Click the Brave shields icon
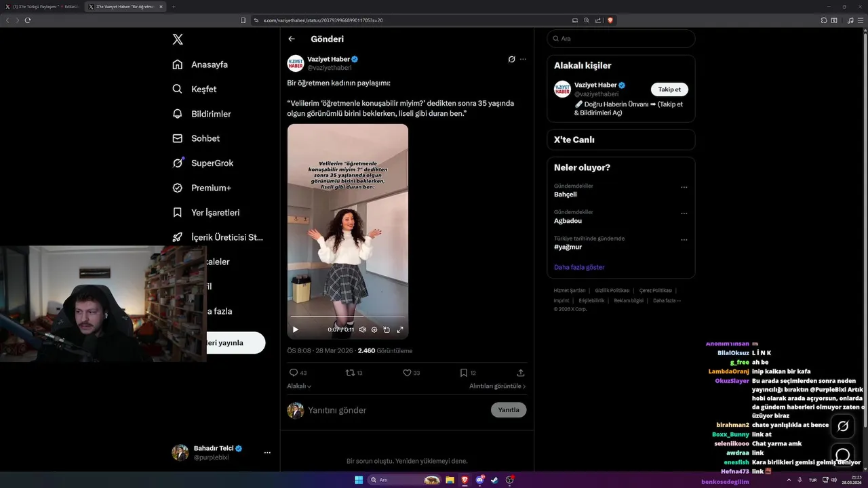Viewport: 868px width, 488px height. pos(610,20)
